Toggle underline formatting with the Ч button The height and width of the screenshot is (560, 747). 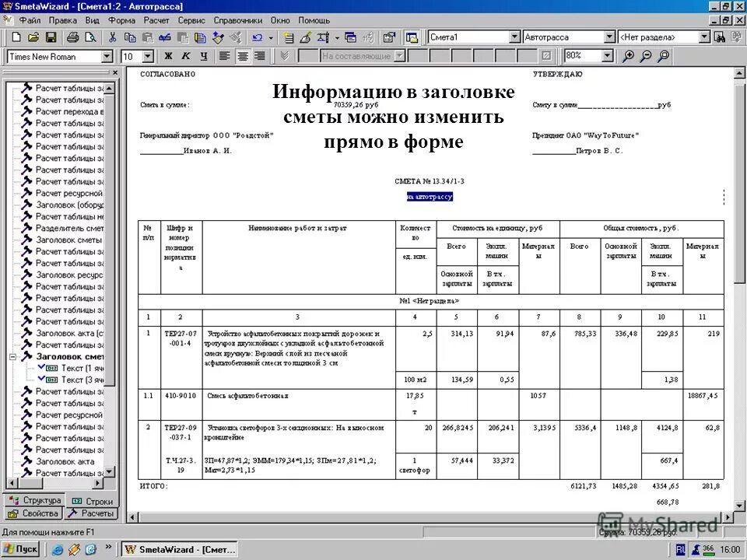(x=202, y=56)
